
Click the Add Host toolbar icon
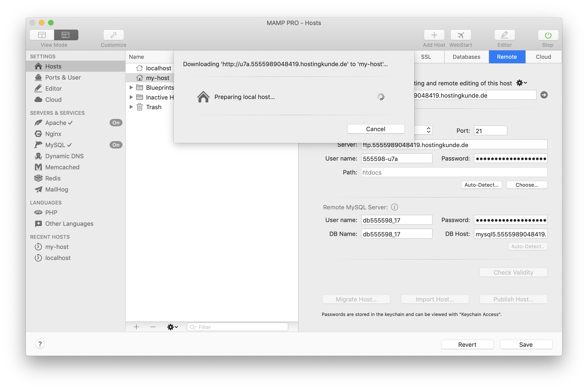pyautogui.click(x=434, y=35)
